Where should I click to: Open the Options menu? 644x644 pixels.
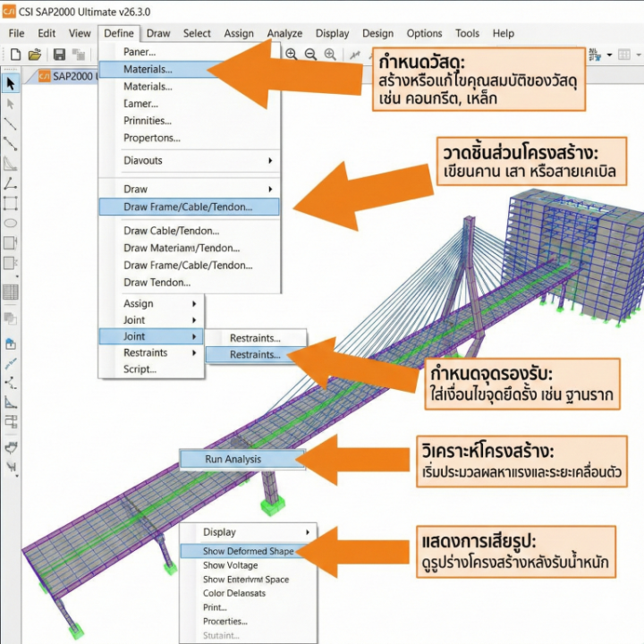point(424,33)
